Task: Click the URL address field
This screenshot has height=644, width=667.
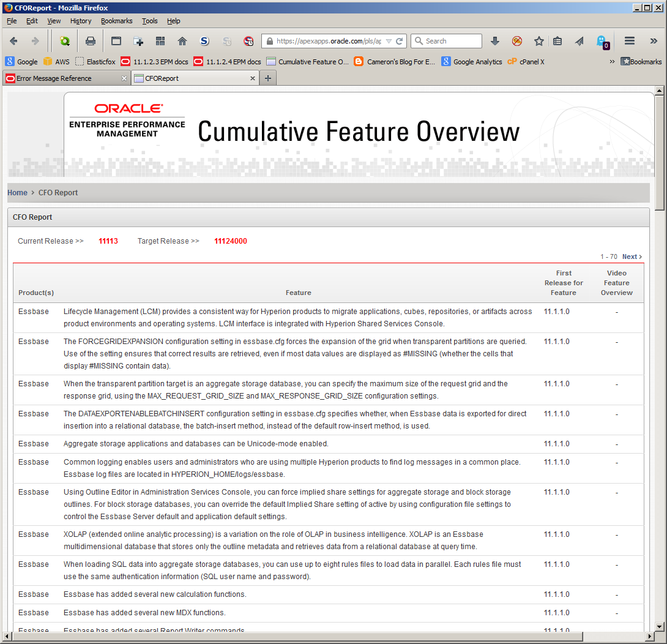Action: (329, 41)
